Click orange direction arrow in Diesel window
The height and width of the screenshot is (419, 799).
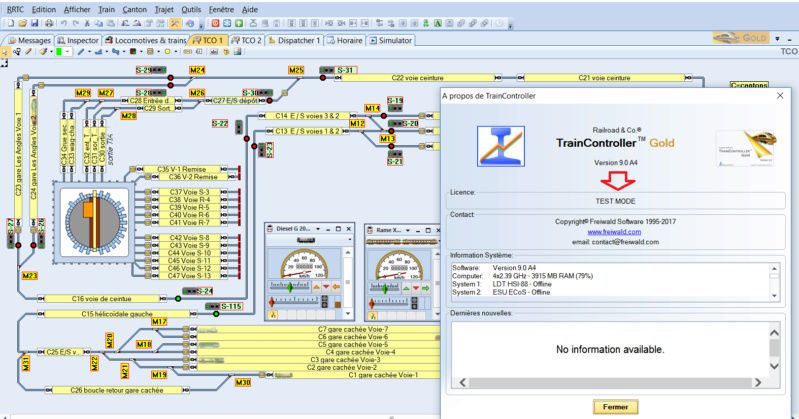point(336,287)
